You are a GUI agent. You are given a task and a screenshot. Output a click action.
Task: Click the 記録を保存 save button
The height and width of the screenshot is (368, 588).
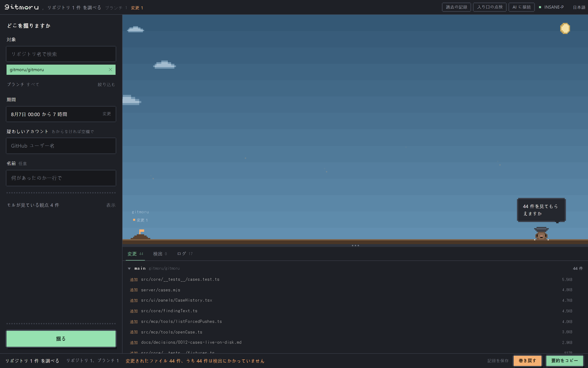(x=498, y=361)
